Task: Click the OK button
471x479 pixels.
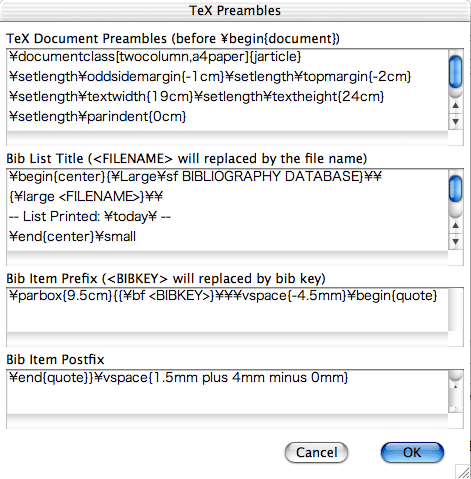Action: click(412, 452)
